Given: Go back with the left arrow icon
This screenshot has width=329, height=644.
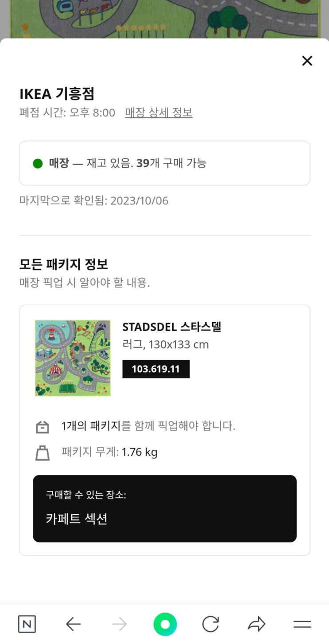Looking at the screenshot, I should click(74, 625).
